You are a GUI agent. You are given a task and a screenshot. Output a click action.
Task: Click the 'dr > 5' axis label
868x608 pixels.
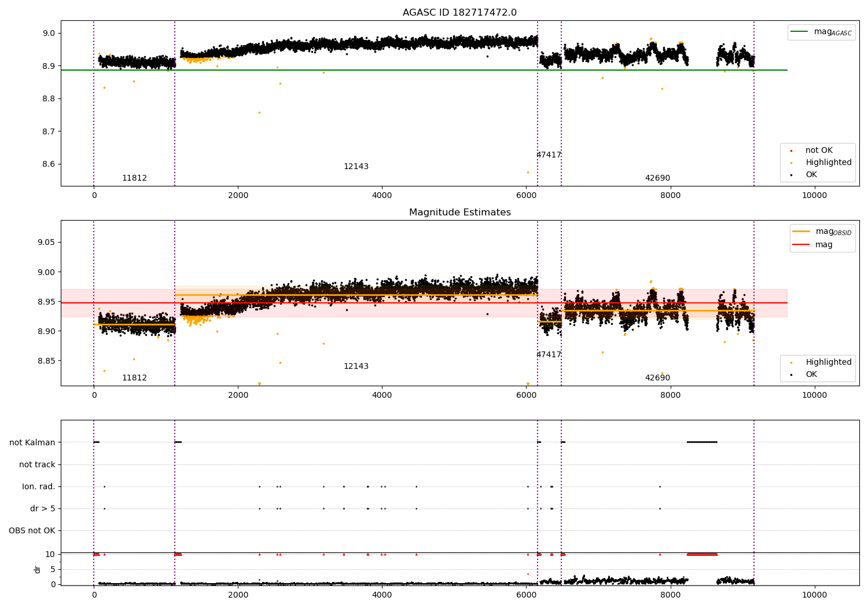(43, 509)
